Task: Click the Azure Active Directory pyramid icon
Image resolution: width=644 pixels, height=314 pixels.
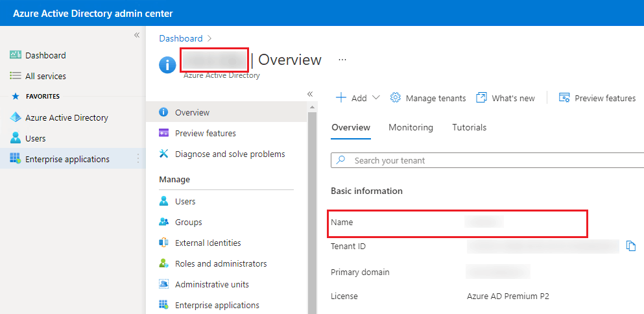Action: (15, 117)
